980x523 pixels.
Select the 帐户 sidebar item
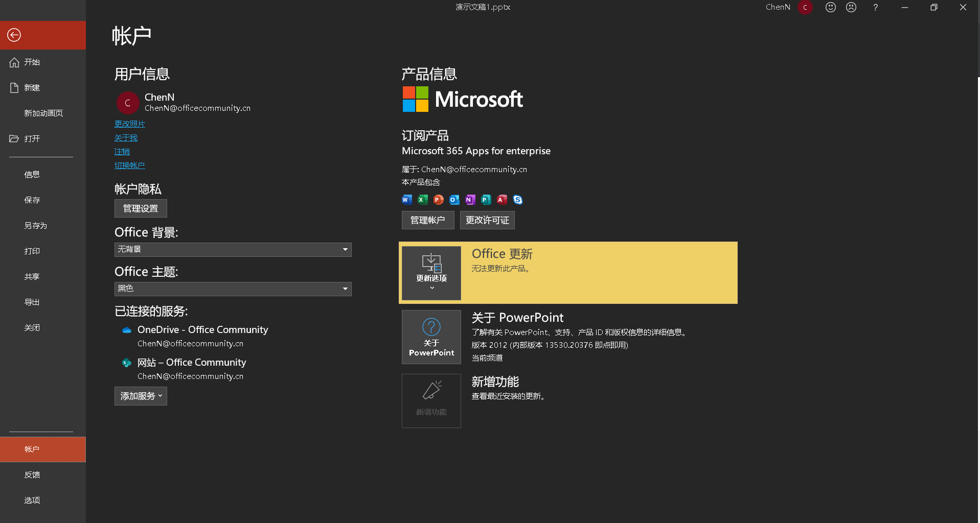coord(43,449)
